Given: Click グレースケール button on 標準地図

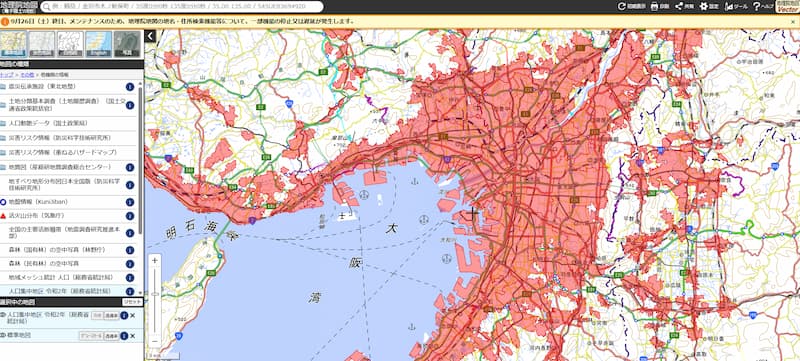Looking at the screenshot, I should [x=91, y=336].
